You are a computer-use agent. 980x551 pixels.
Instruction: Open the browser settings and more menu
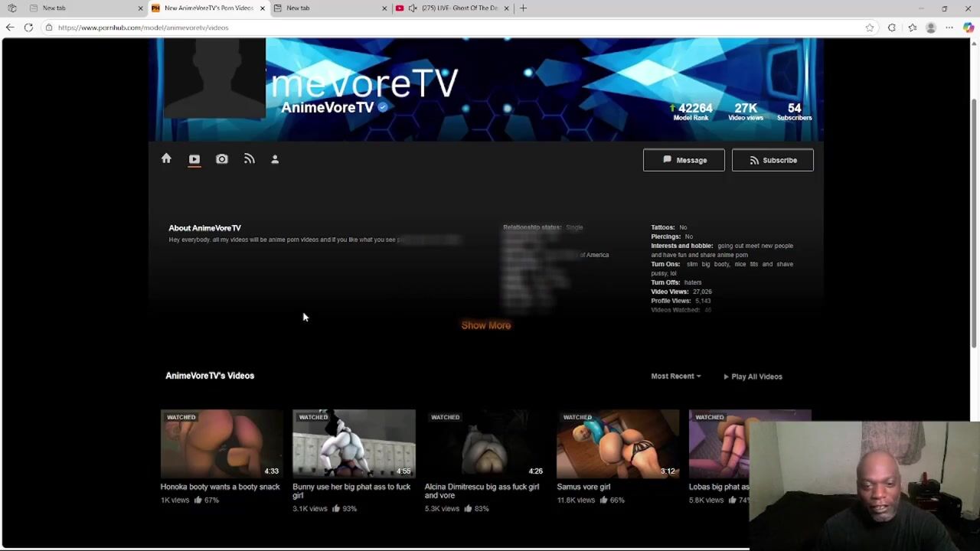(949, 28)
